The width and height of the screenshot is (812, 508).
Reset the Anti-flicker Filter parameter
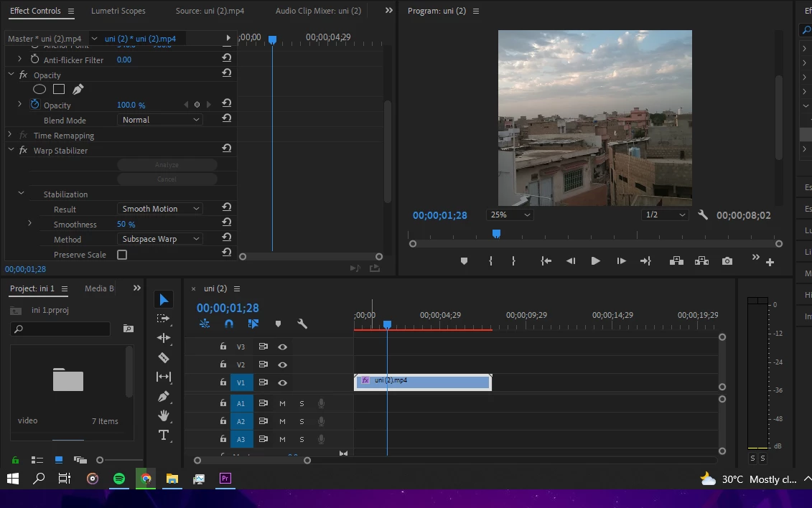coord(226,58)
